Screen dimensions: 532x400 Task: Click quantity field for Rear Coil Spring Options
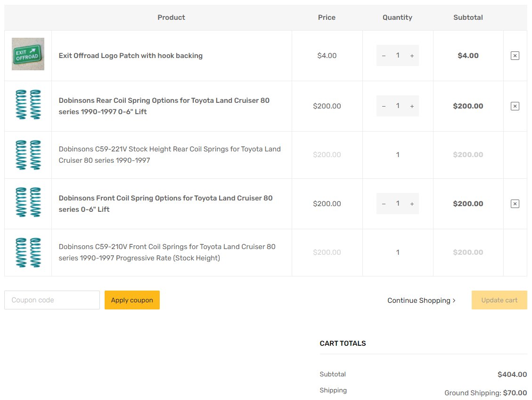[x=398, y=106]
